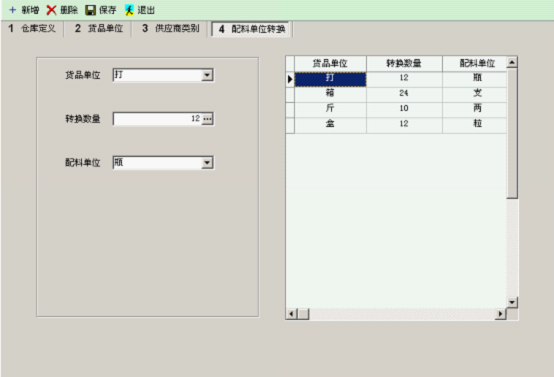Click the ellipsis button beside 转换数量
Viewport: 554px width, 377px height.
207,119
